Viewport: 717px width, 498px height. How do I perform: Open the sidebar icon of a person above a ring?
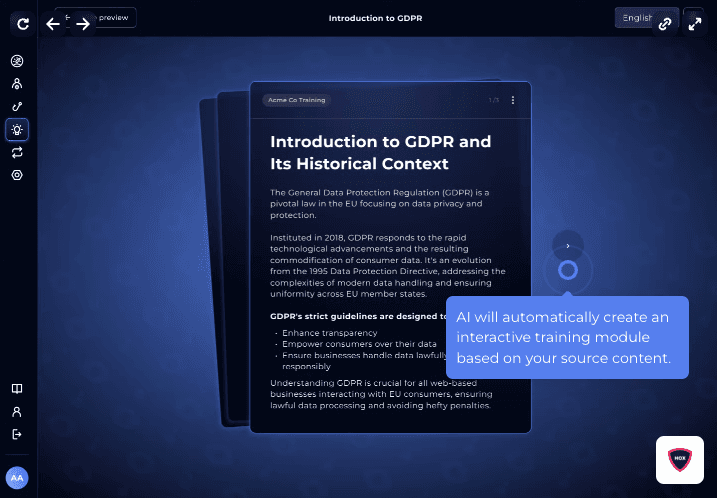pyautogui.click(x=17, y=84)
